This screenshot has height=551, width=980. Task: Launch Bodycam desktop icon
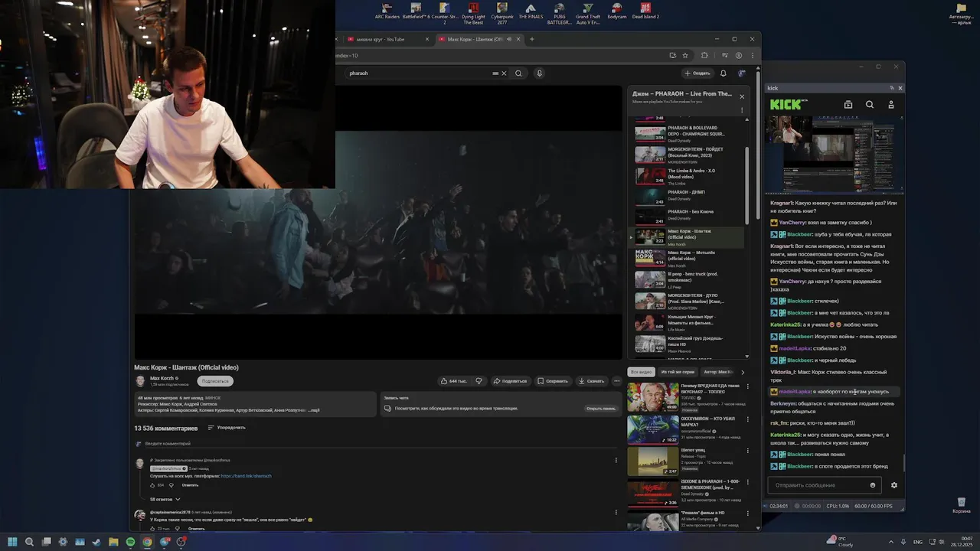point(617,11)
